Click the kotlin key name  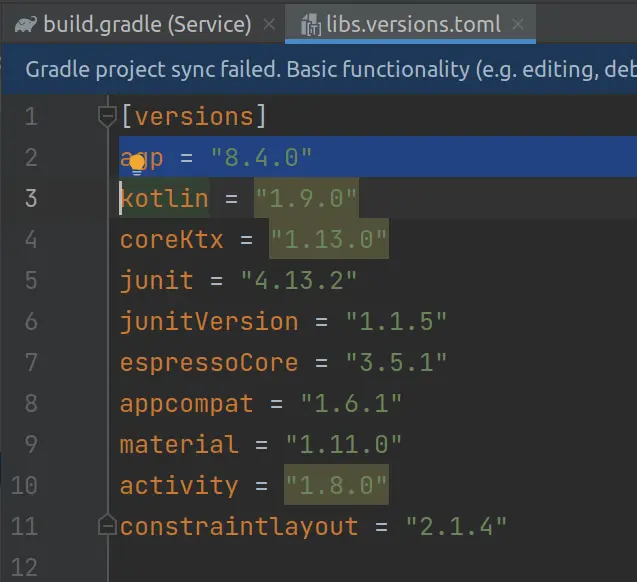tap(164, 199)
